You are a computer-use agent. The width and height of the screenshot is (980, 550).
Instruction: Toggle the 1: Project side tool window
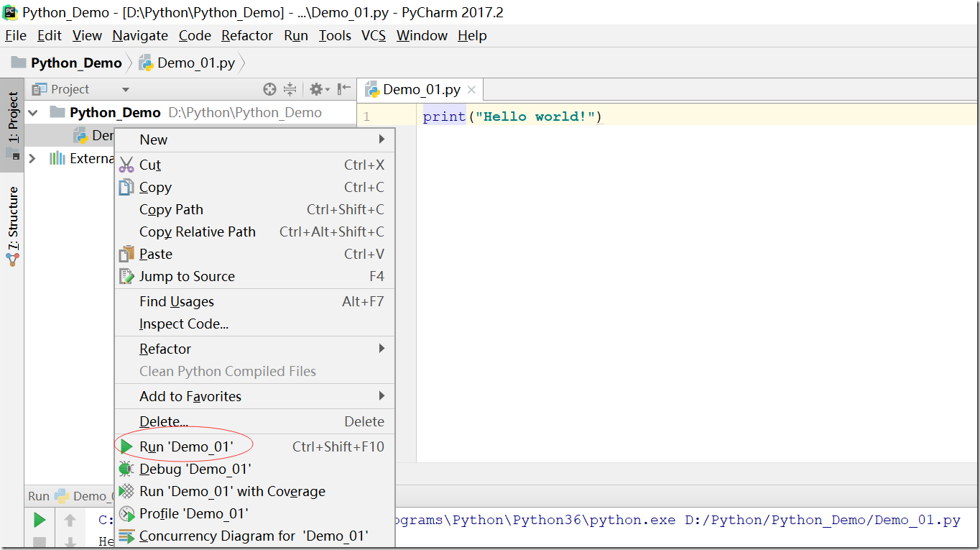coord(12,125)
